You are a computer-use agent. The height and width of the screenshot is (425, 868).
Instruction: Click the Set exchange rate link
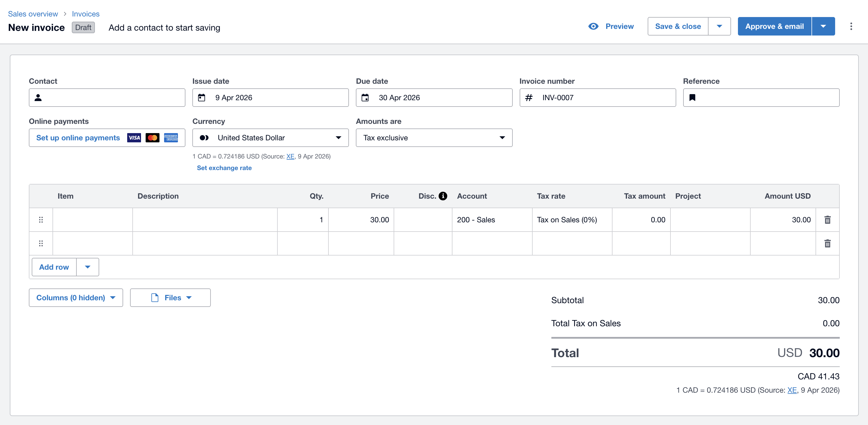pos(224,168)
